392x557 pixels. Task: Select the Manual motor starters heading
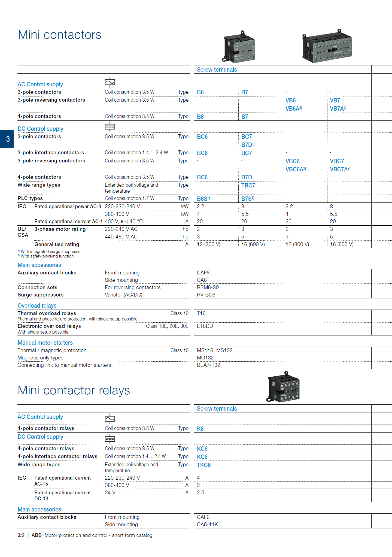point(45,343)
